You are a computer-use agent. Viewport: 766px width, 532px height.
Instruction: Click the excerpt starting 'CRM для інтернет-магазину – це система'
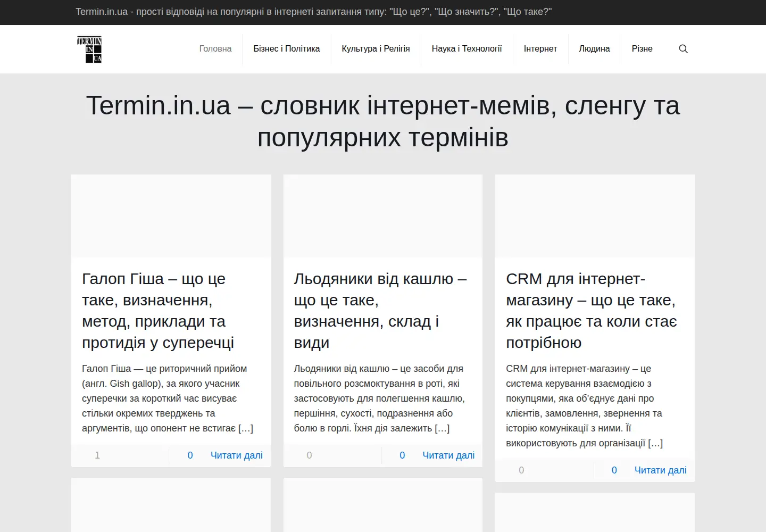pos(585,406)
